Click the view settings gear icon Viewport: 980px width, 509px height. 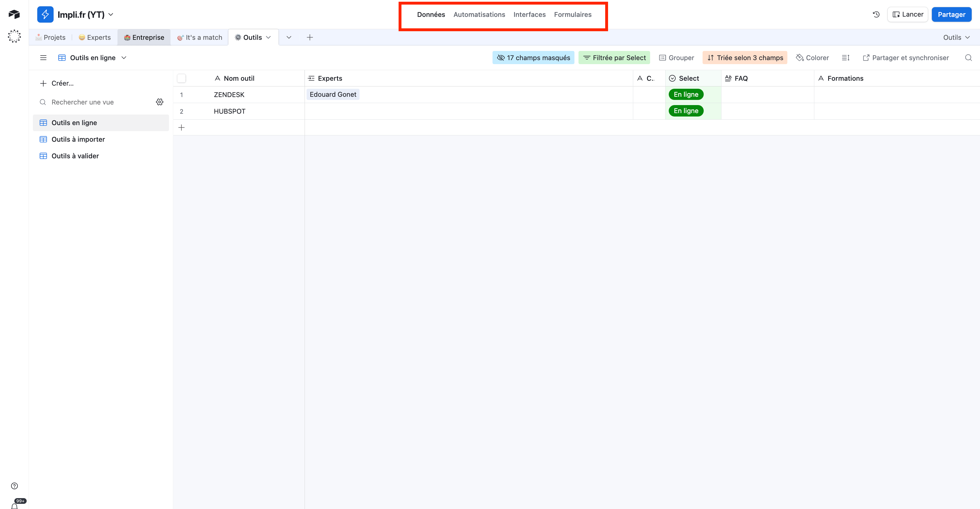click(159, 102)
